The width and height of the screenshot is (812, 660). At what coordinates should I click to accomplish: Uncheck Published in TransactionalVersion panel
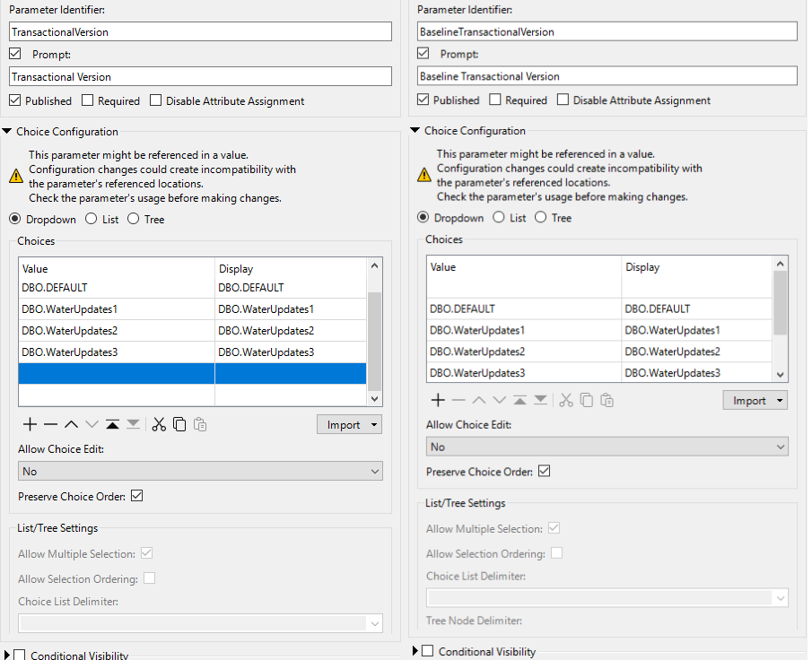click(x=15, y=100)
